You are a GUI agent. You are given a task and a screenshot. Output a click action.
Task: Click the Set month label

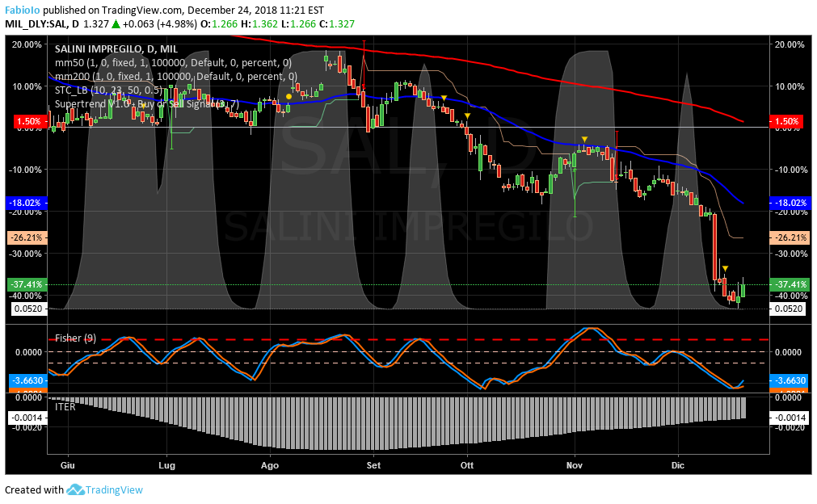pyautogui.click(x=373, y=465)
